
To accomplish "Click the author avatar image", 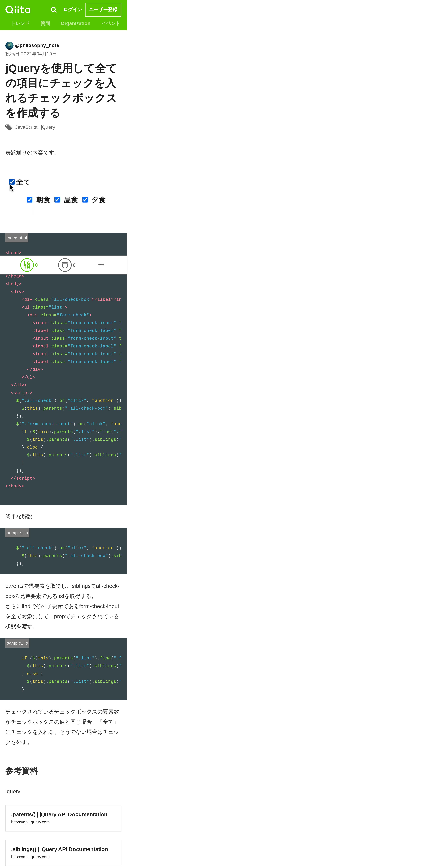I will (9, 46).
